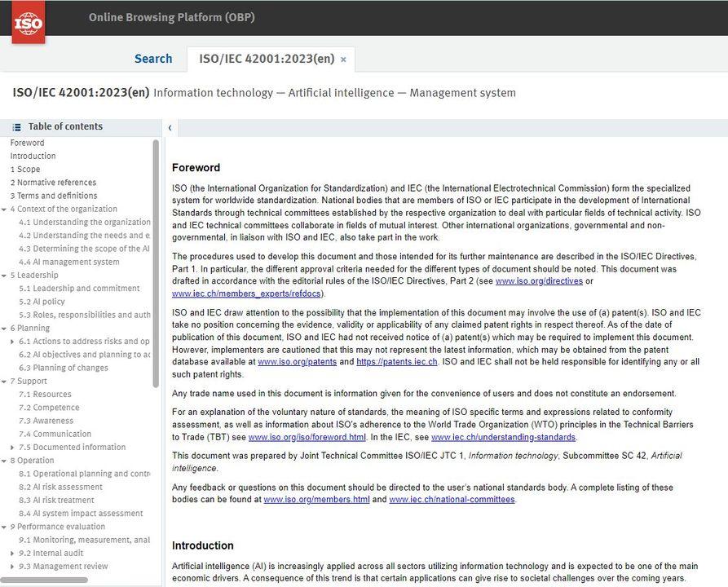
Task: Open 4.2 Understanding the needs entry
Action: click(84, 236)
